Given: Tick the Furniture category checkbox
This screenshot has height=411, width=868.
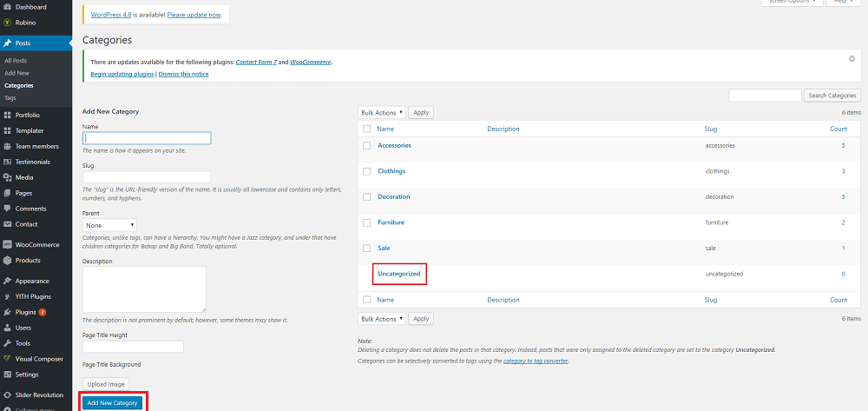Looking at the screenshot, I should point(366,222).
